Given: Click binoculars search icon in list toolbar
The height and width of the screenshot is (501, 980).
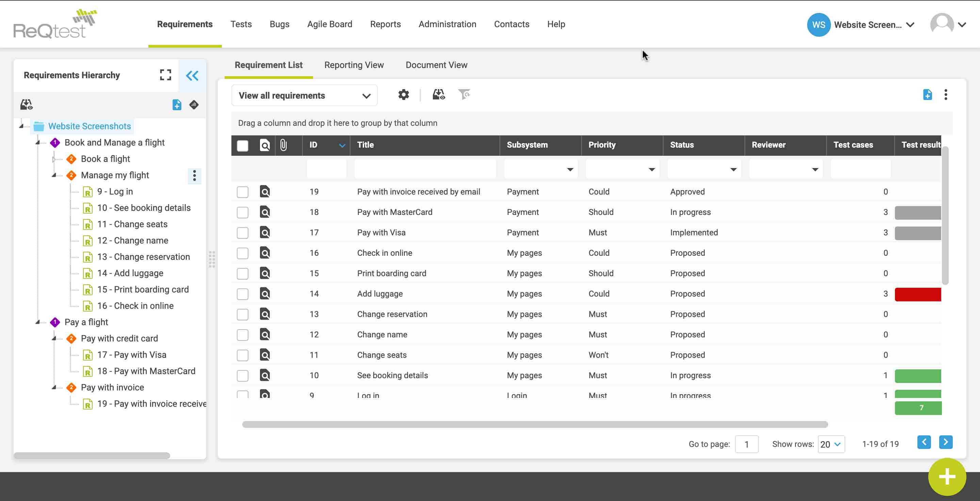Looking at the screenshot, I should coord(439,95).
